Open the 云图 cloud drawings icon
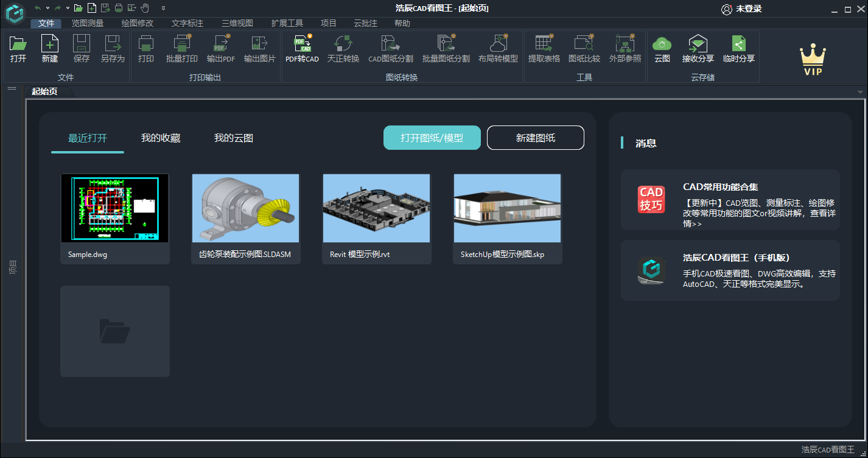 (x=662, y=44)
